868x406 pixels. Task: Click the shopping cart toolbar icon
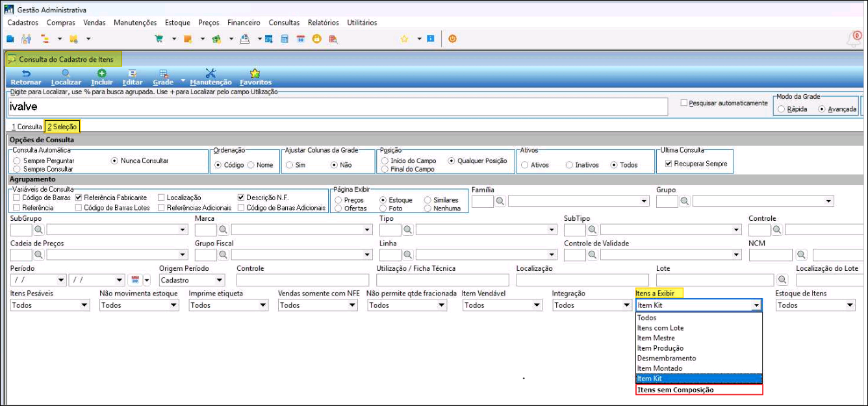(x=159, y=39)
